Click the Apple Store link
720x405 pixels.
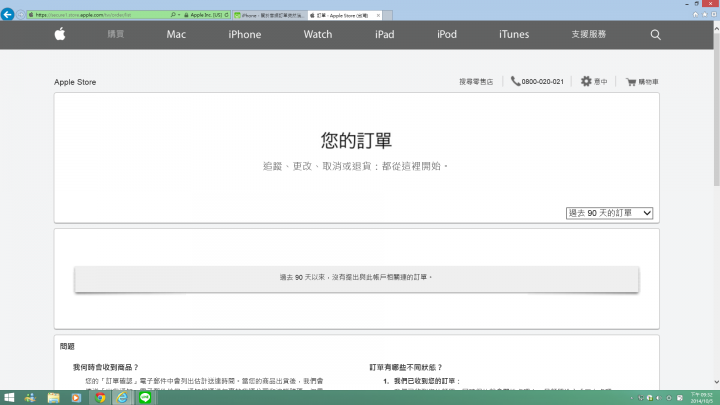[x=75, y=82]
